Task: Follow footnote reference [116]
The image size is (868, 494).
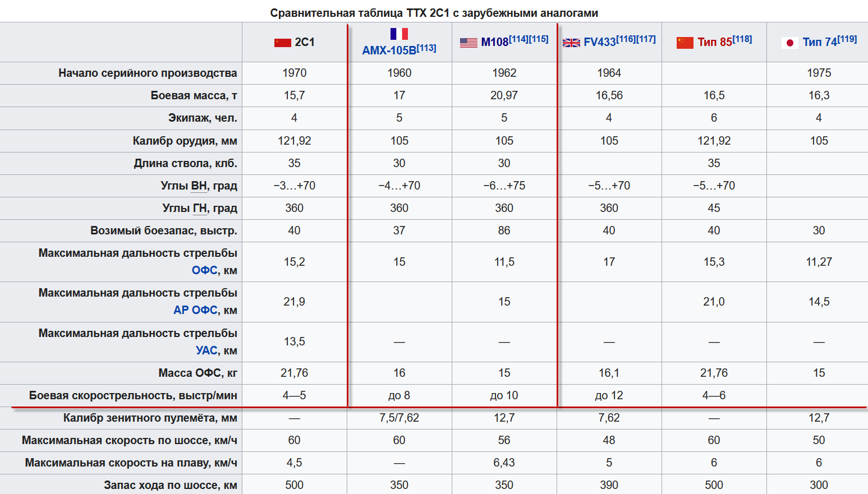Action: [x=626, y=39]
